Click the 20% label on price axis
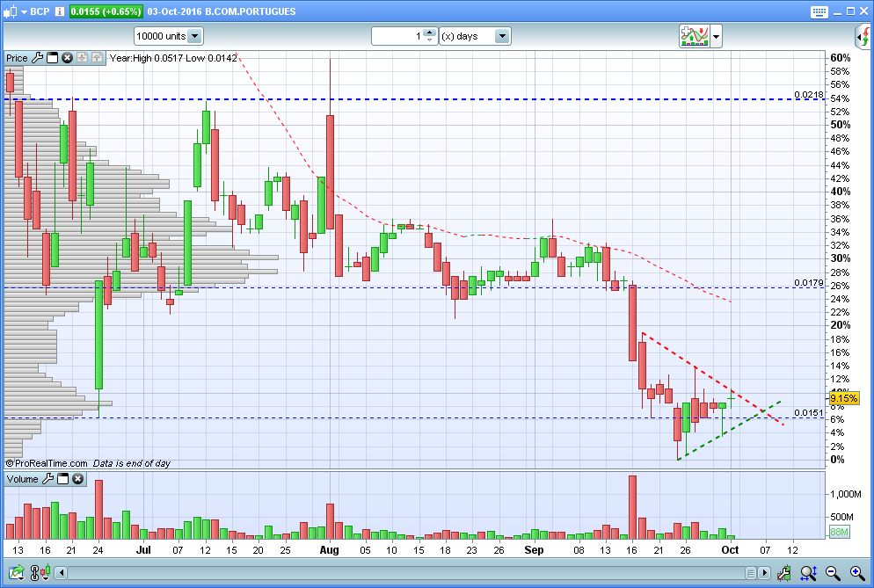This screenshot has width=874, height=588. 840,325
